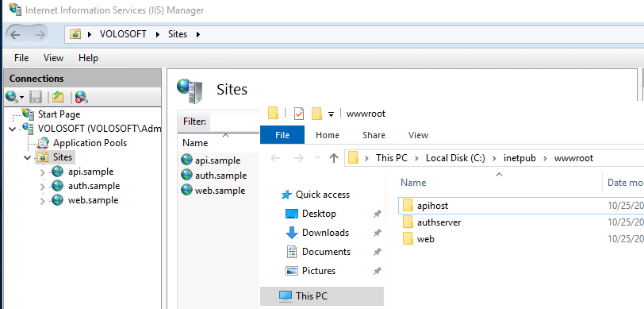Select Start Page in Connections tree
644x309 pixels.
[59, 114]
